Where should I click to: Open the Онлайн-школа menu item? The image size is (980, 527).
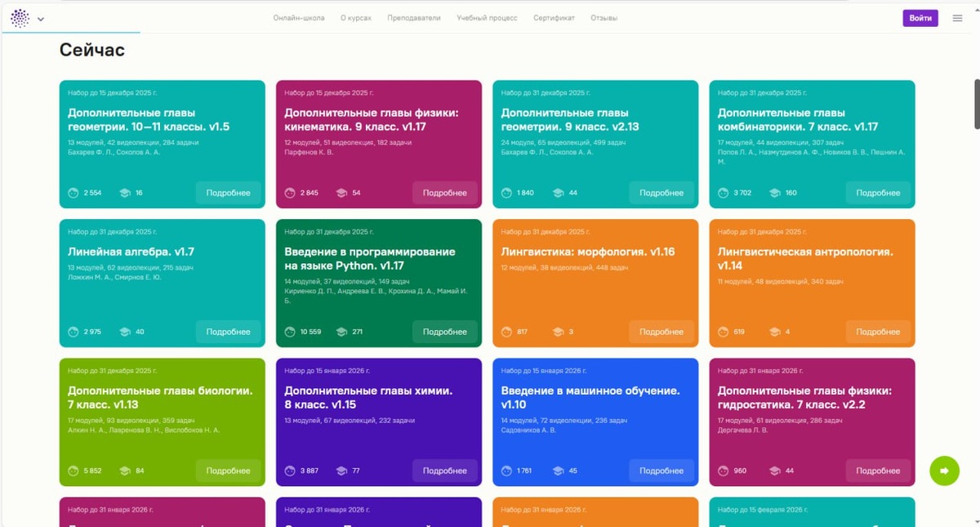click(299, 18)
